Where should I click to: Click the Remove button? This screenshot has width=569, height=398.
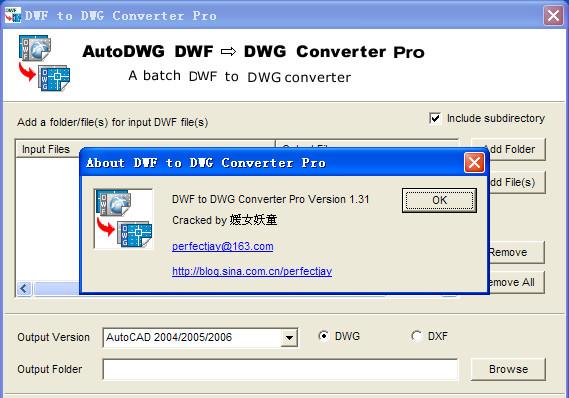[x=517, y=252]
